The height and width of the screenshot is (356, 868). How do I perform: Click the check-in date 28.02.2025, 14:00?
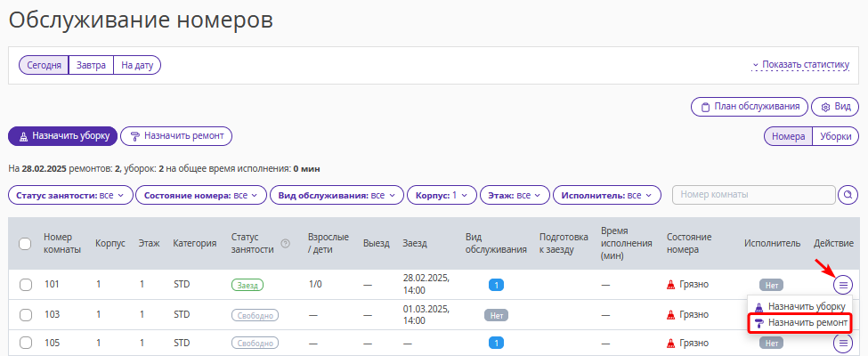tap(426, 284)
